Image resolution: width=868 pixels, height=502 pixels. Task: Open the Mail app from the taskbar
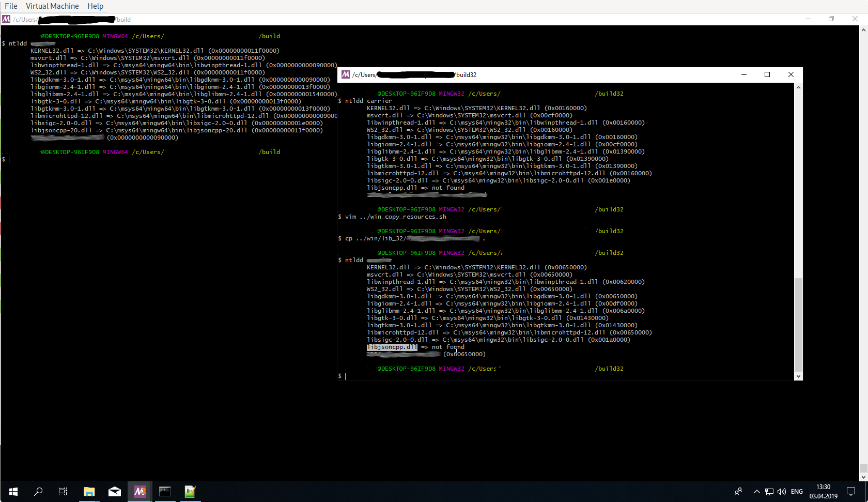114,492
